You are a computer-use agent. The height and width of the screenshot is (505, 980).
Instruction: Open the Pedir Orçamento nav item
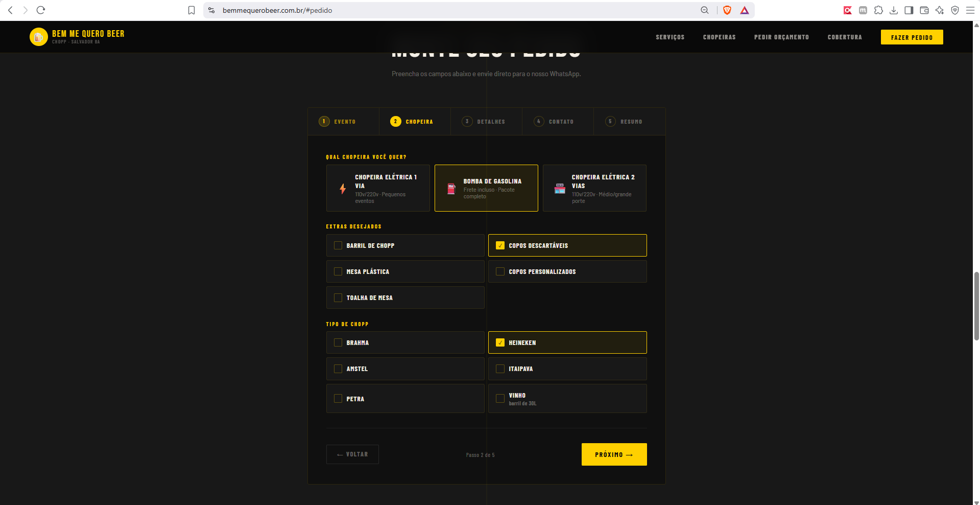[x=781, y=37]
